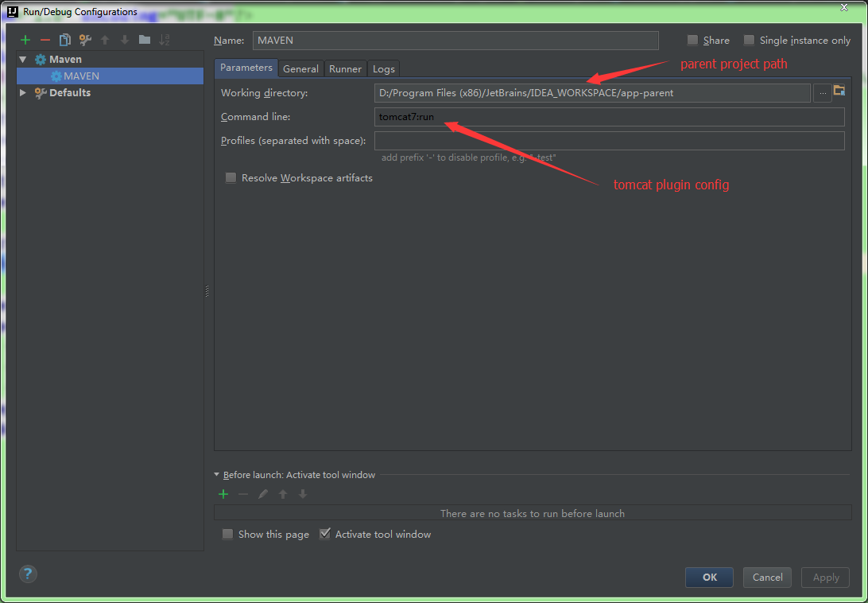Click the Cancel button
Image resolution: width=868 pixels, height=603 pixels.
(x=767, y=578)
